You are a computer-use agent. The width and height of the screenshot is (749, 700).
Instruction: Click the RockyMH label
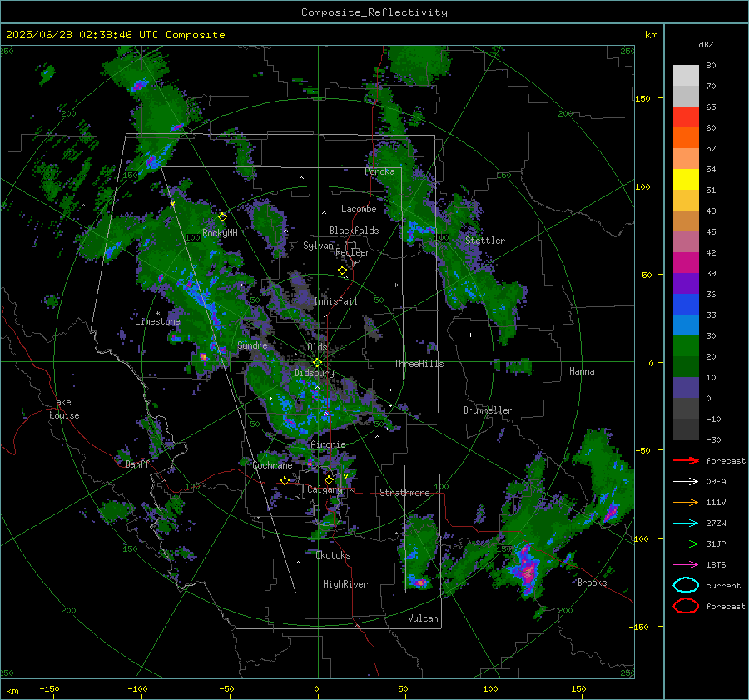point(220,233)
